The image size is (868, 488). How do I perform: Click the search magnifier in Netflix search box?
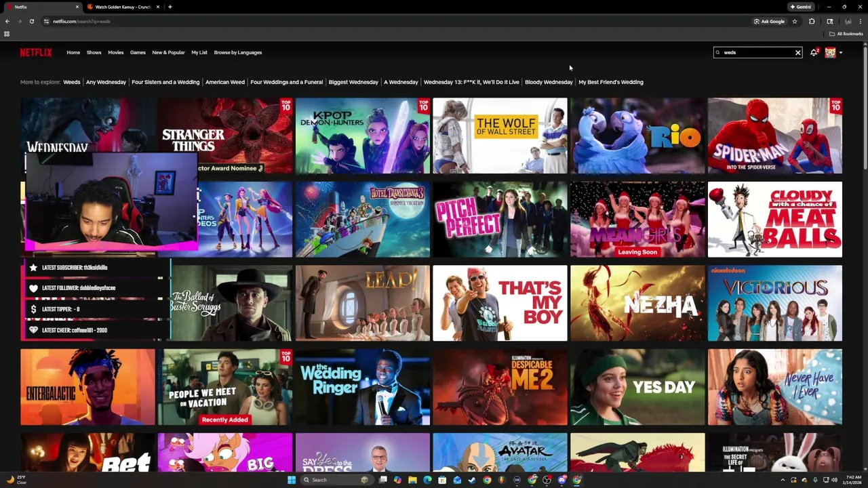tap(718, 52)
